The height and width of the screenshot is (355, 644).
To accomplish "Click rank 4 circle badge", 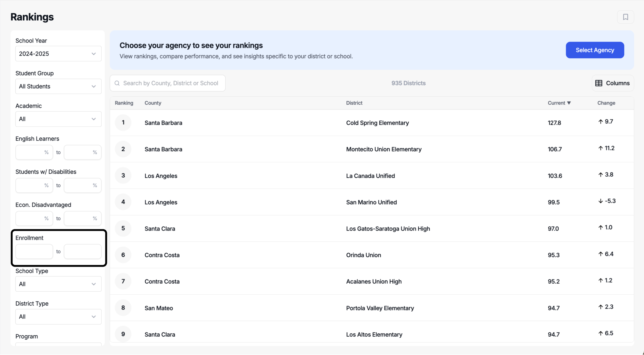I will 123,202.
